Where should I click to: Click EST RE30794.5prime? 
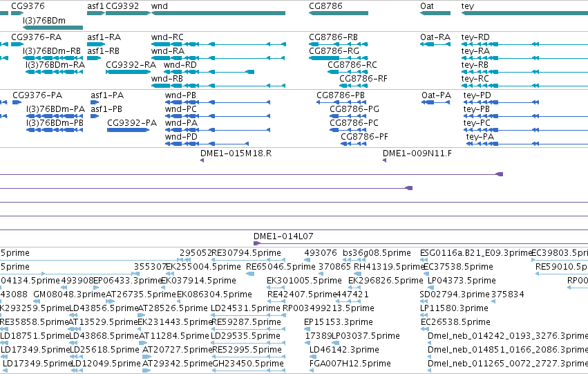pyautogui.click(x=246, y=253)
